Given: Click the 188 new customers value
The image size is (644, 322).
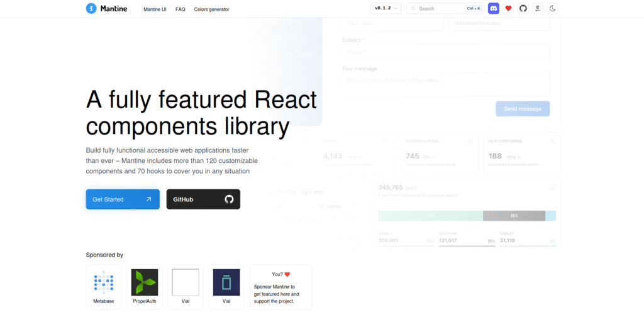Looking at the screenshot, I should (495, 156).
